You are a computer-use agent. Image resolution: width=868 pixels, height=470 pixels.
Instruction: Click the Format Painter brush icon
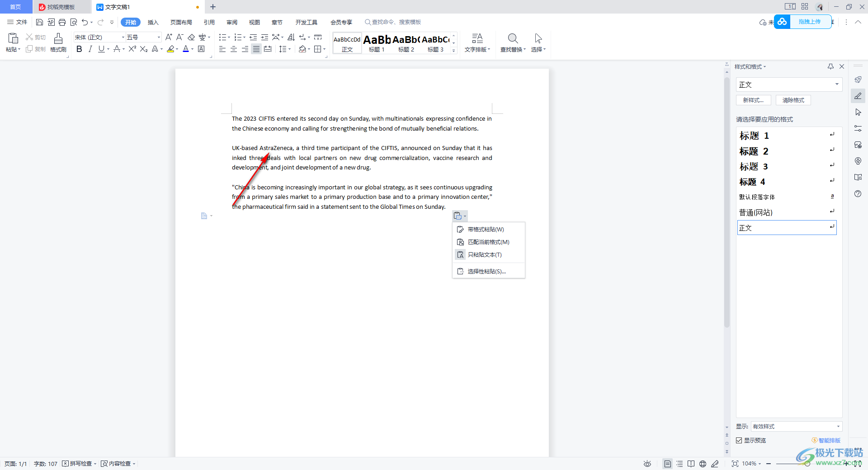[58, 38]
